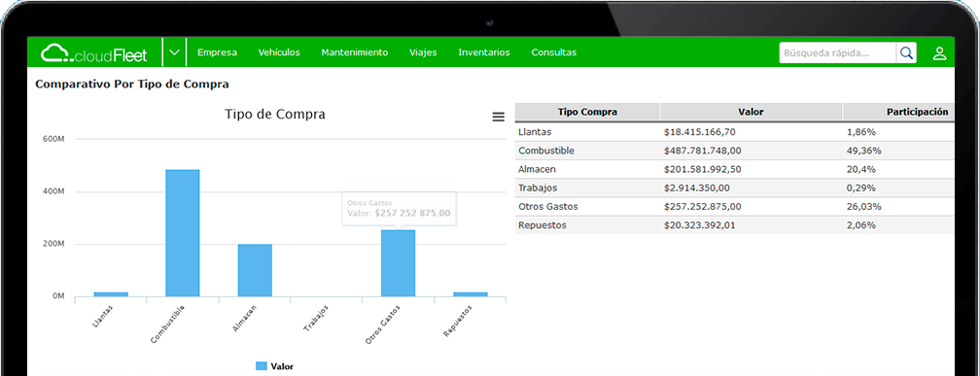Click the value $257.252.875,00 in table

tap(703, 207)
